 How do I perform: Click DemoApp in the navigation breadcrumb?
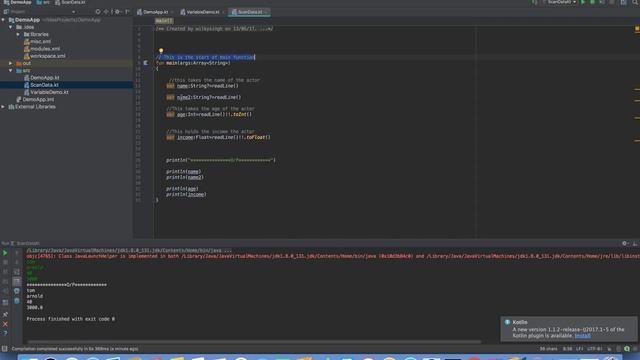coord(18,2)
